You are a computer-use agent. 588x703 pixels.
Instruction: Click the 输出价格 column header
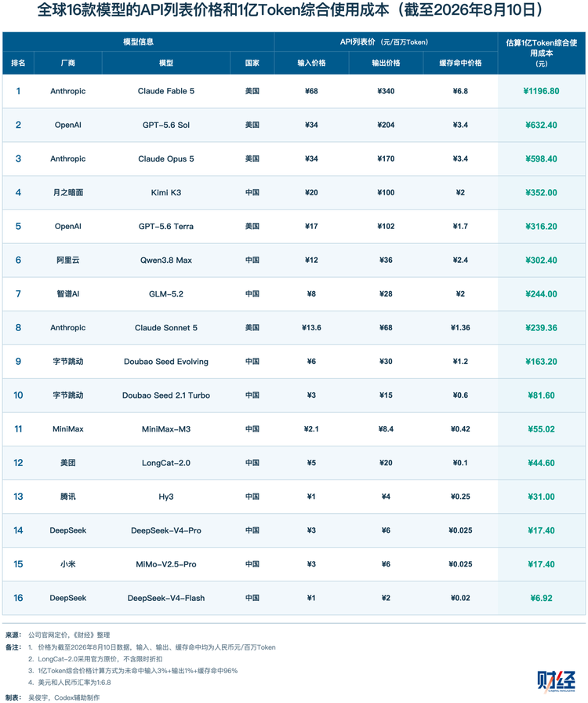coord(386,63)
